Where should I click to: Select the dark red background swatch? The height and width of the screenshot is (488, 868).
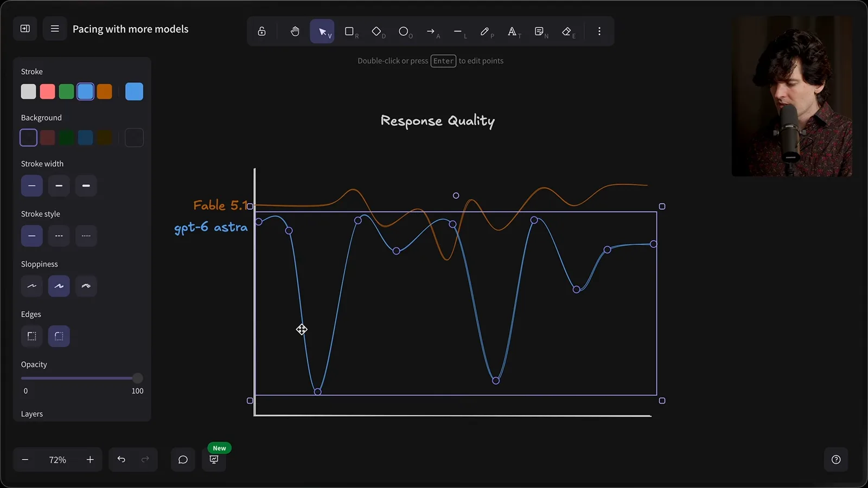pos(47,138)
